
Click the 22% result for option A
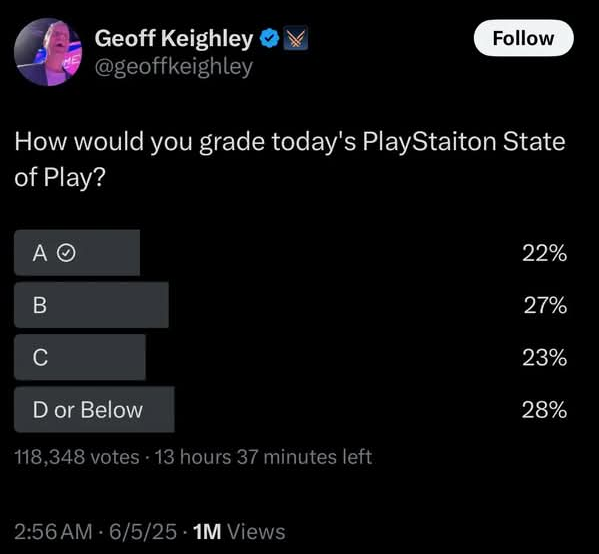[x=544, y=253]
